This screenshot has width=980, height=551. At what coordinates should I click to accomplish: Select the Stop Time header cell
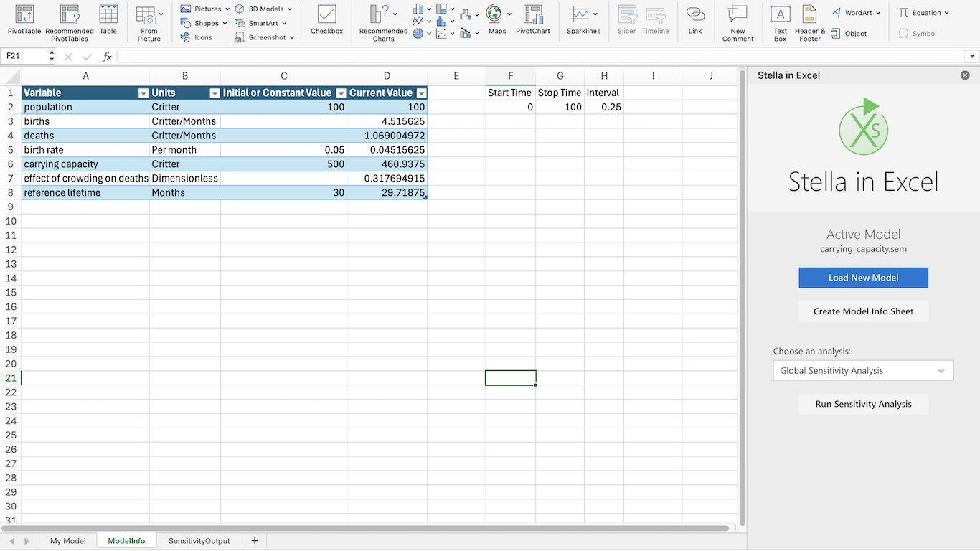560,93
